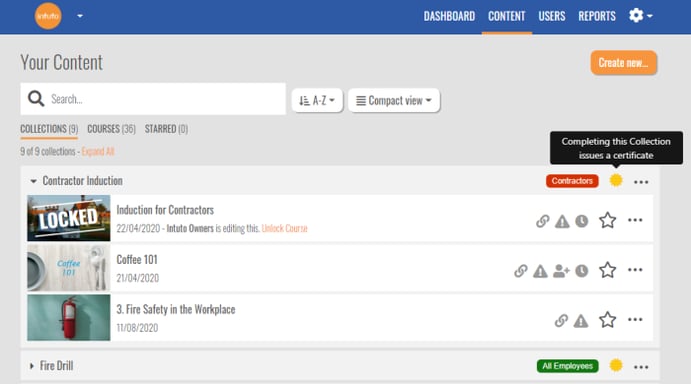Click the link icon on Fire Safety in the Workplace
Viewport: 691px width, 384px height.
(561, 321)
